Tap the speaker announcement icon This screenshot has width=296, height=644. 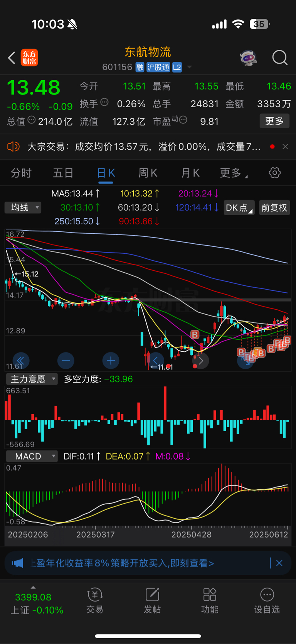coord(13,147)
